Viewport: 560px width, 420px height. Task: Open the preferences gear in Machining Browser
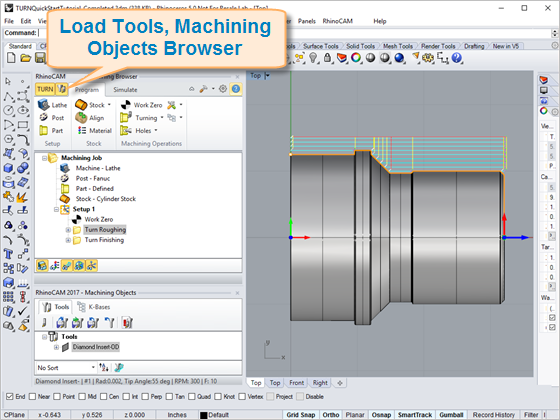(x=223, y=89)
